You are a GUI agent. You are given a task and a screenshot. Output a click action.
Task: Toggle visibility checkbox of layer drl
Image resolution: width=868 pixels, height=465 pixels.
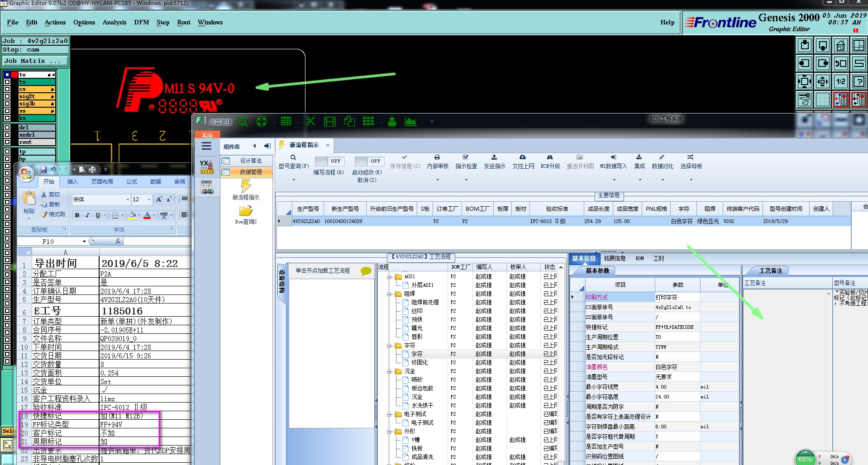pos(7,128)
